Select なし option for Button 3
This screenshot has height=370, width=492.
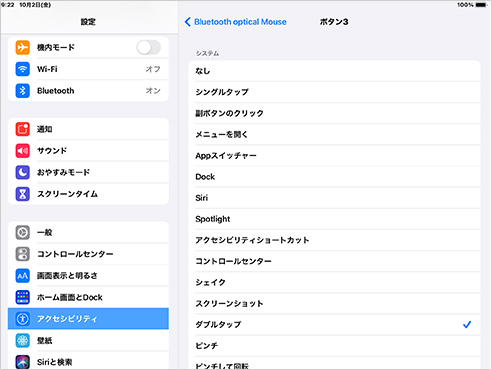[334, 71]
